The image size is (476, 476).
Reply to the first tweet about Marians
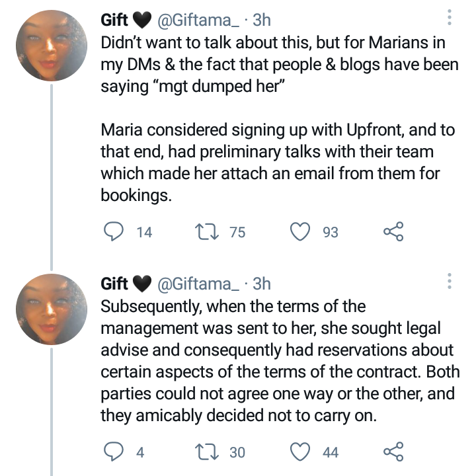click(x=116, y=231)
